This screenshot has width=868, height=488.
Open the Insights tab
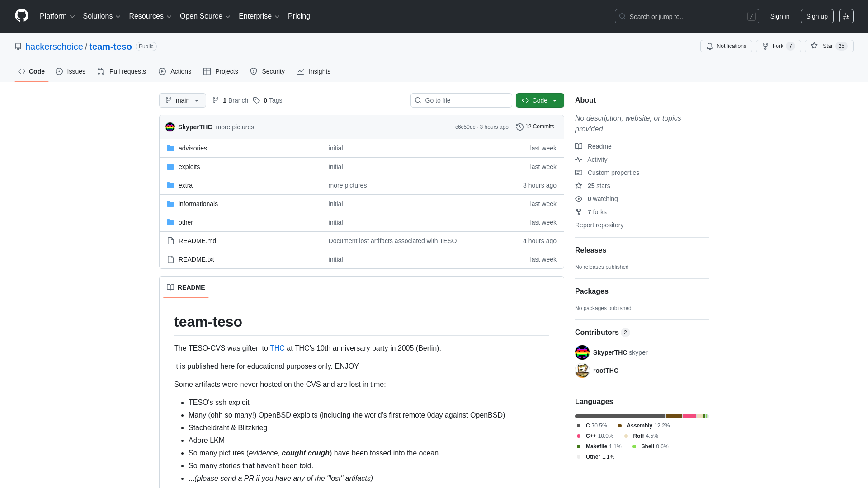314,71
